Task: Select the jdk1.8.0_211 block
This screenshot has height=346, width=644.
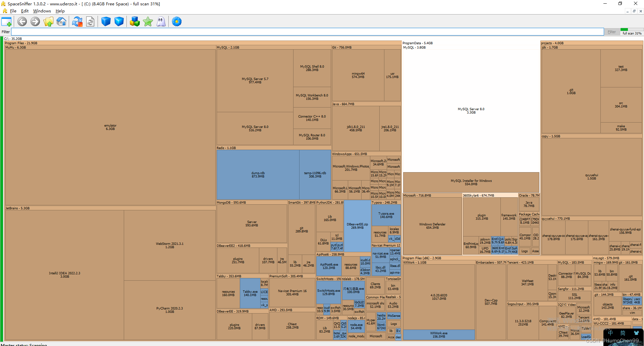Action: click(356, 129)
